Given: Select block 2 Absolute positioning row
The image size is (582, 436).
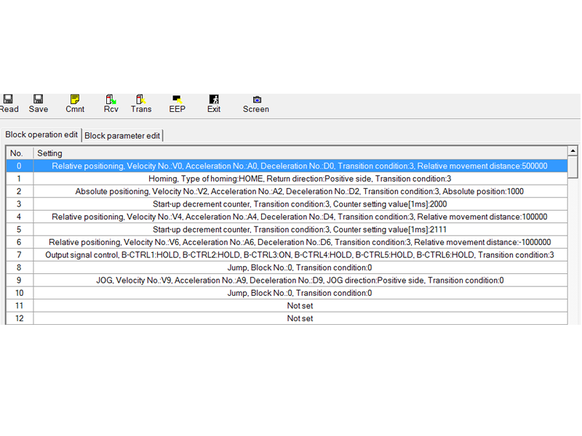Looking at the screenshot, I should click(287, 191).
